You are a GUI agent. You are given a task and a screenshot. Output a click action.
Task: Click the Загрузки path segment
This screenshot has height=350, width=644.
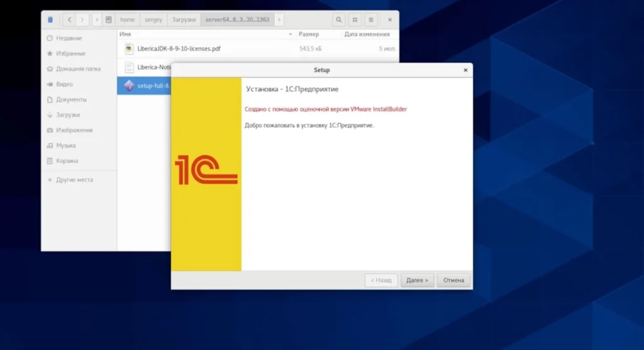(184, 20)
